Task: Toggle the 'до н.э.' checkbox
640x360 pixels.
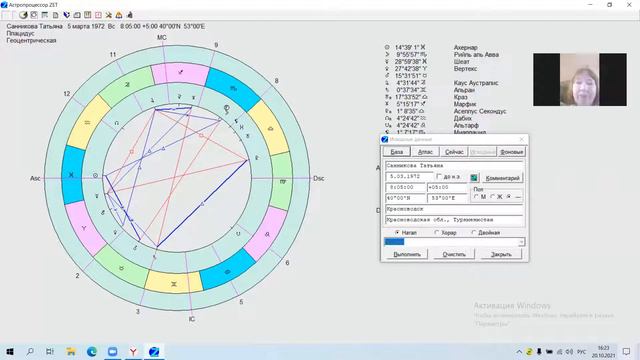Action: 439,176
